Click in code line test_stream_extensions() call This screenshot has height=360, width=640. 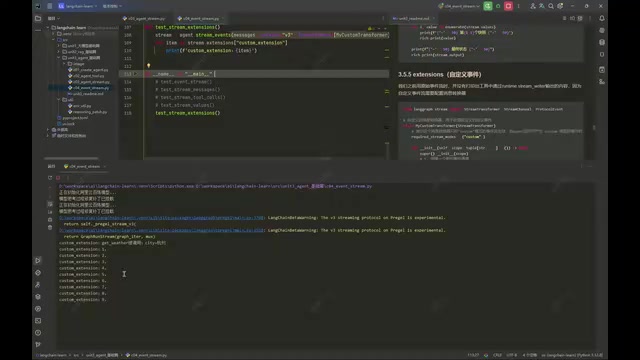pyautogui.click(x=187, y=113)
